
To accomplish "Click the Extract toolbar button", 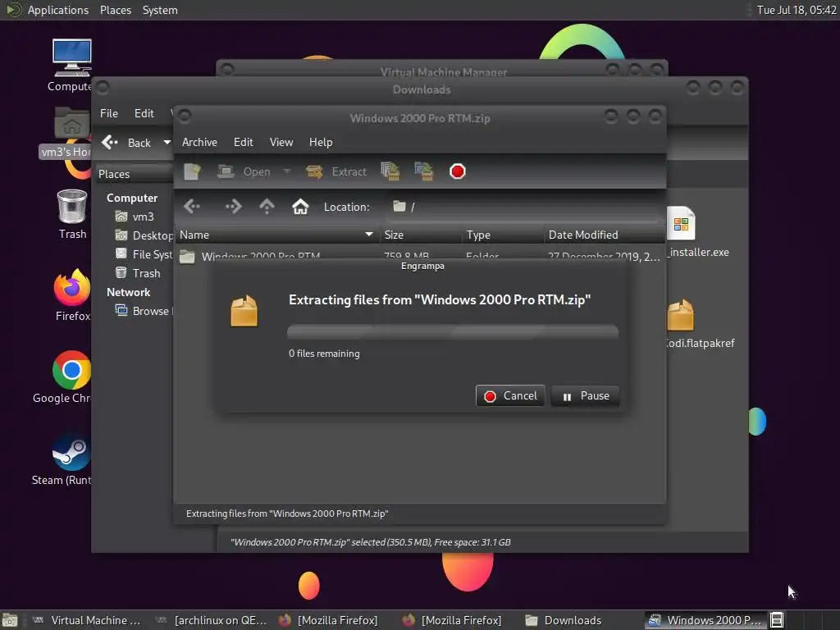I will (x=336, y=171).
